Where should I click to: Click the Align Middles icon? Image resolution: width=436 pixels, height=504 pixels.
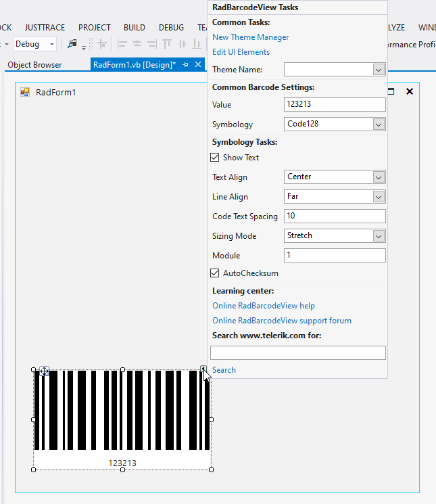[182, 44]
